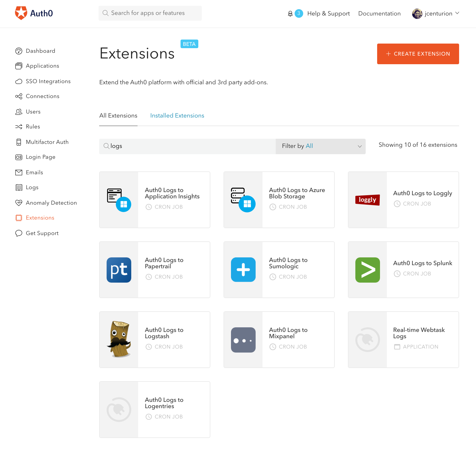The width and height of the screenshot is (476, 450).
Task: Click the Splunk green arrow logo
Action: tap(368, 270)
